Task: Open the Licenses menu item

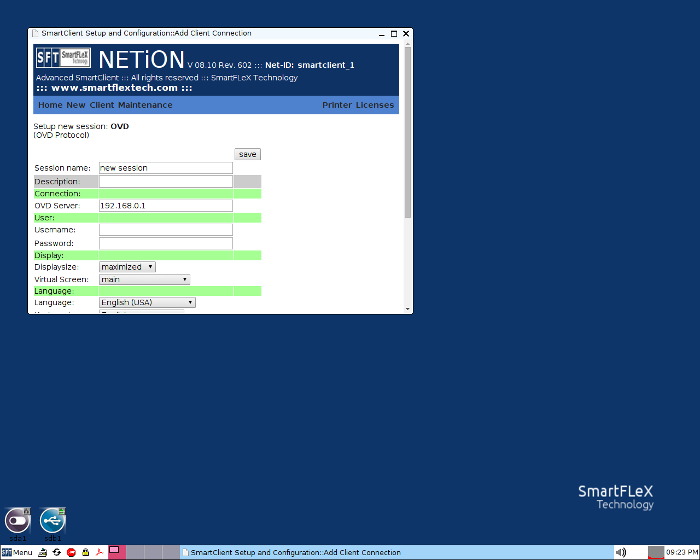Action: (375, 105)
